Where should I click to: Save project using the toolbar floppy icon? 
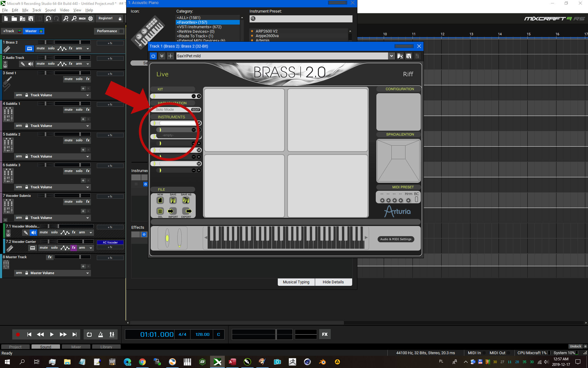[x=31, y=19]
